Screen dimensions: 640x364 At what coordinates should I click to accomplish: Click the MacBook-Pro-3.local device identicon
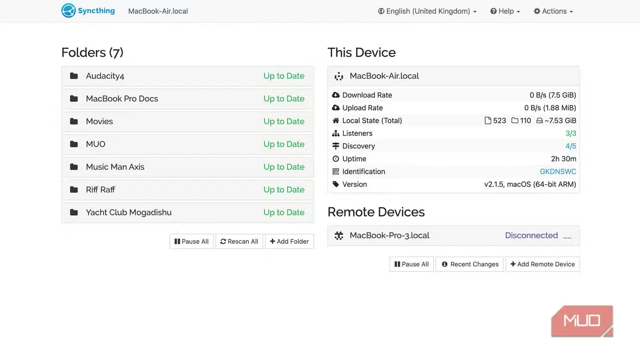click(339, 235)
